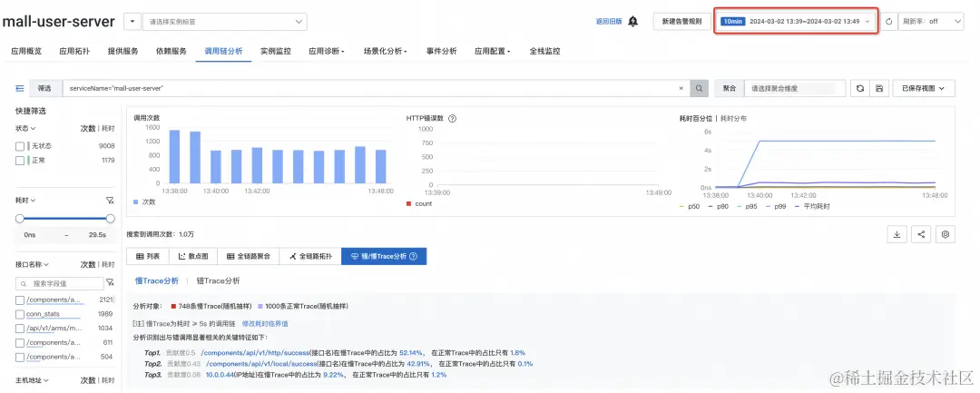
Task: Click the /components/api/v1/http/success link
Action: pos(255,352)
